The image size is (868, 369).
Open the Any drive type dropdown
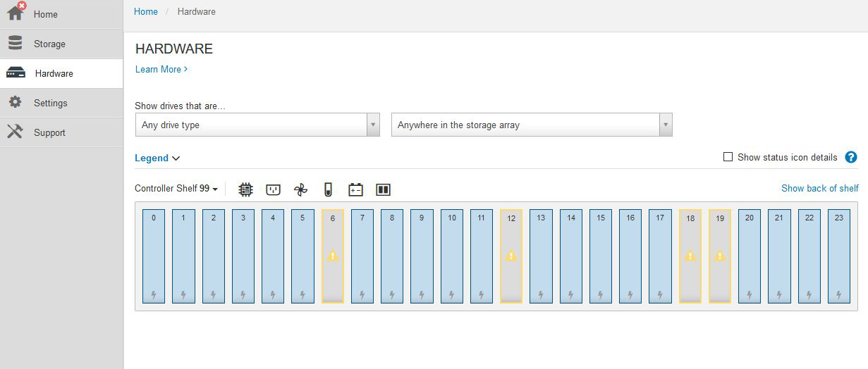(x=257, y=125)
